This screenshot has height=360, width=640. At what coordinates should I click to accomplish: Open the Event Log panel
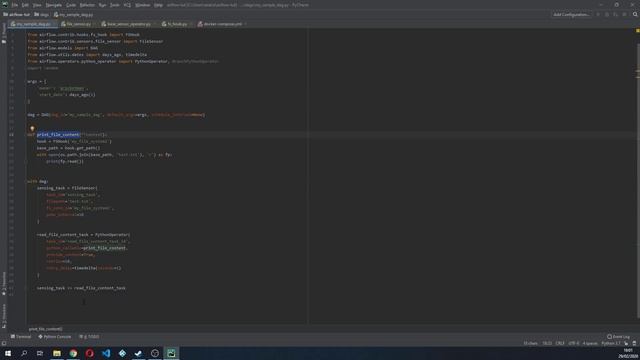coord(618,337)
